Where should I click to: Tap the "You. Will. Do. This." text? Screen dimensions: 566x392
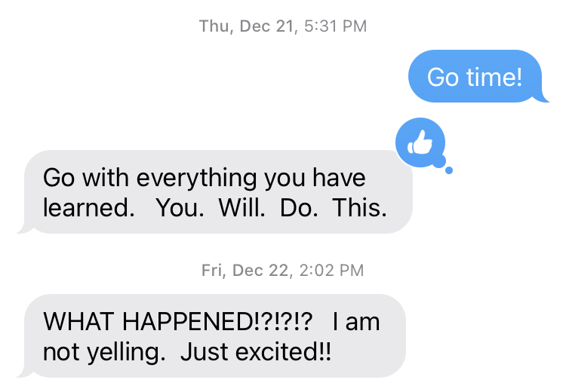tap(271, 208)
